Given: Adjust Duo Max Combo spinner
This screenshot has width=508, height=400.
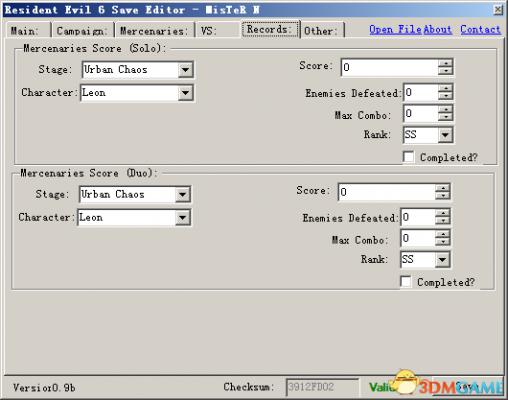Looking at the screenshot, I should pyautogui.click(x=443, y=238).
